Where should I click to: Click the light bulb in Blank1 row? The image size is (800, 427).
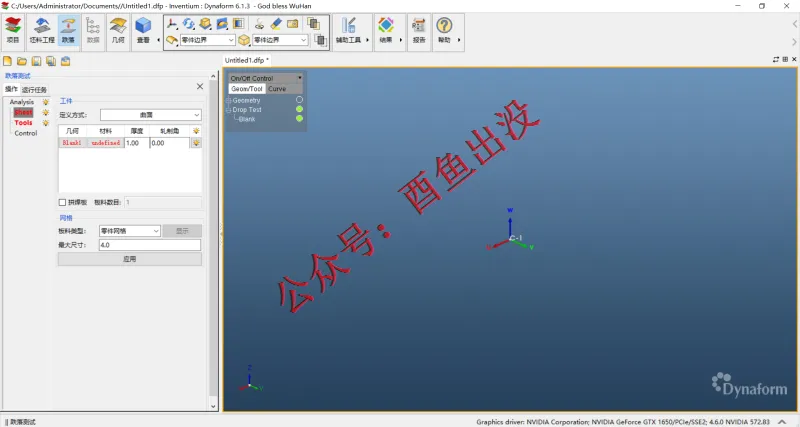coord(196,143)
